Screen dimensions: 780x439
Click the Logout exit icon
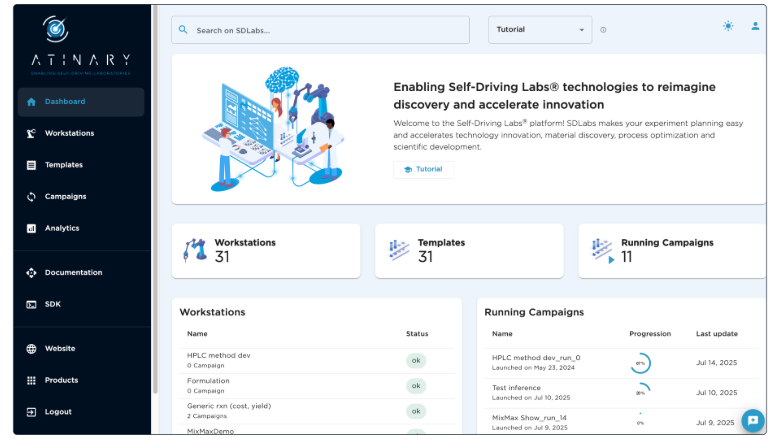[31, 412]
